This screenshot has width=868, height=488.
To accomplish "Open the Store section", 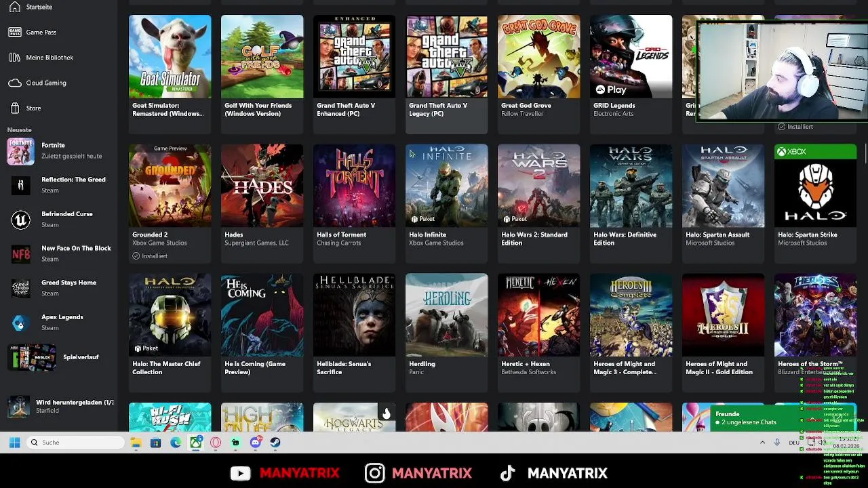I will point(24,108).
